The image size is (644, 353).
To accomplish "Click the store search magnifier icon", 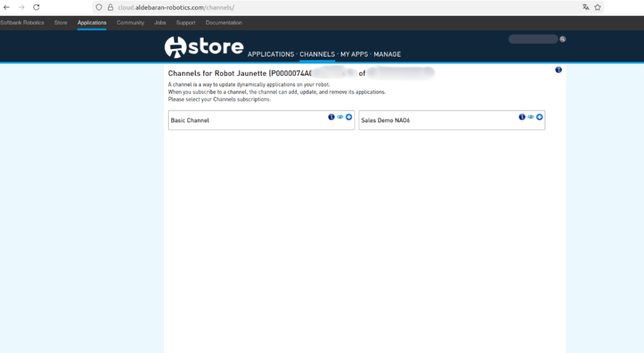I will click(x=563, y=39).
